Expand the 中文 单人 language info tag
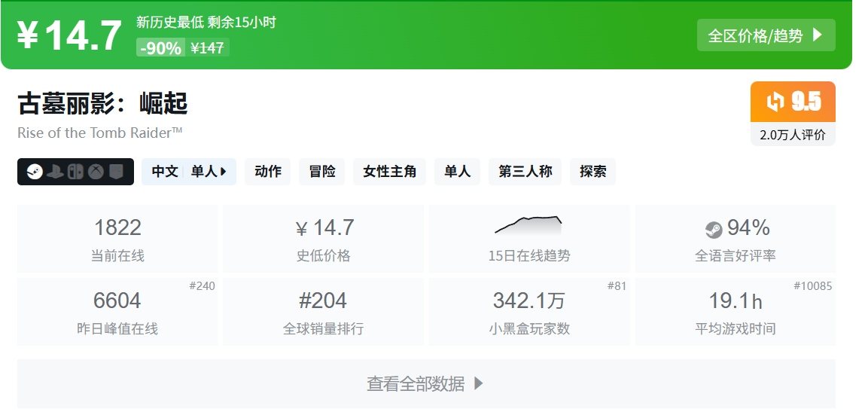Image resolution: width=868 pixels, height=415 pixels. coord(189,172)
